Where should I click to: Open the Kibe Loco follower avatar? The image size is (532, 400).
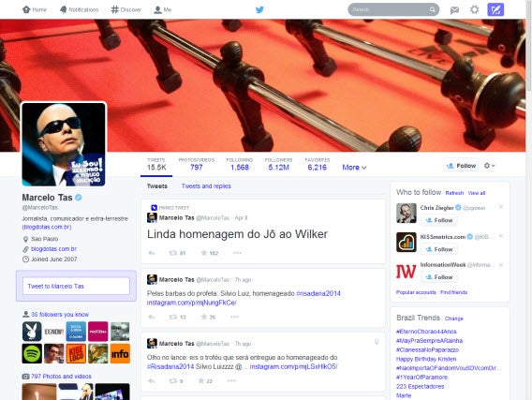(x=76, y=353)
